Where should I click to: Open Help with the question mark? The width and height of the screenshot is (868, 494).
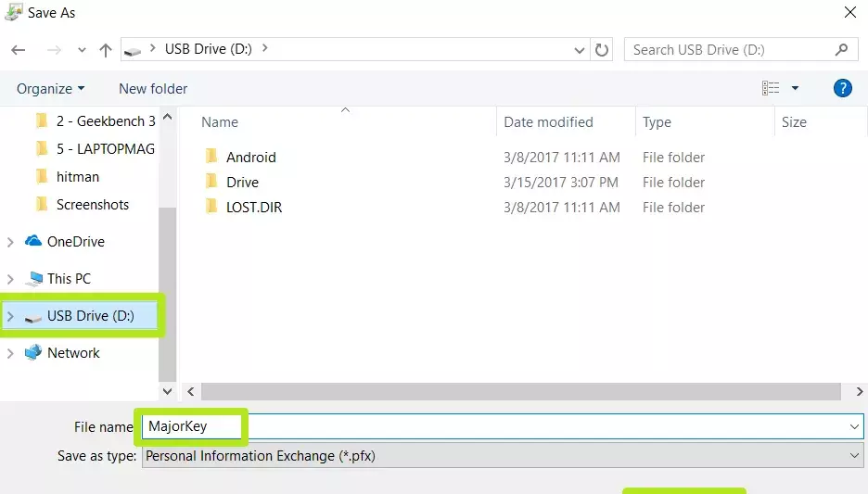pos(843,88)
